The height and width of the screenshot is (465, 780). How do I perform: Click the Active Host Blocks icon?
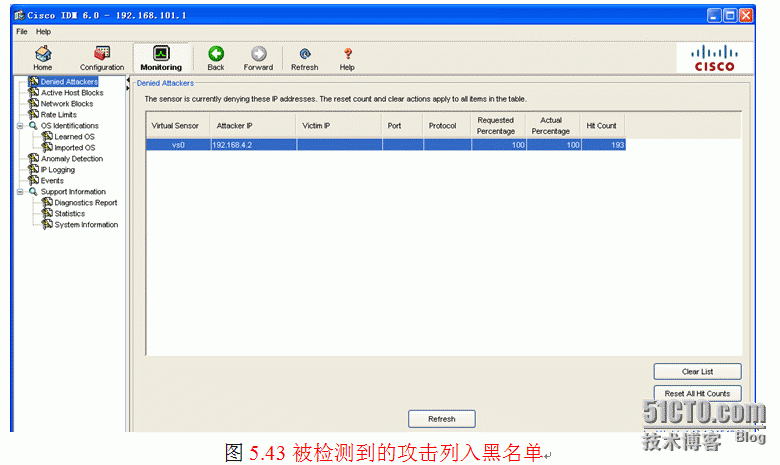click(x=33, y=92)
